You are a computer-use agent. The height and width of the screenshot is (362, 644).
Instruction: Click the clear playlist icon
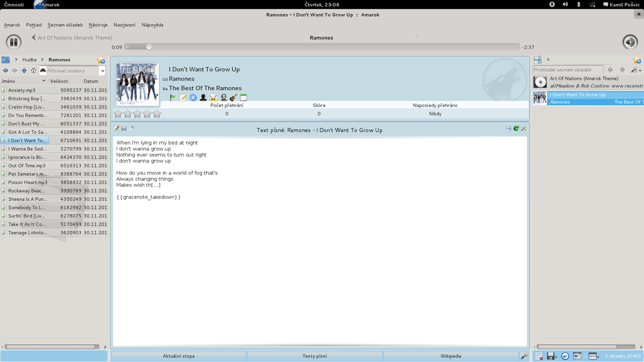point(539,356)
